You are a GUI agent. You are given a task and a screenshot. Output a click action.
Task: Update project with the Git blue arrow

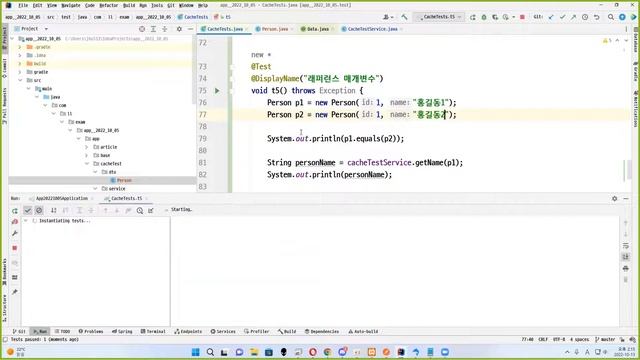(551, 17)
